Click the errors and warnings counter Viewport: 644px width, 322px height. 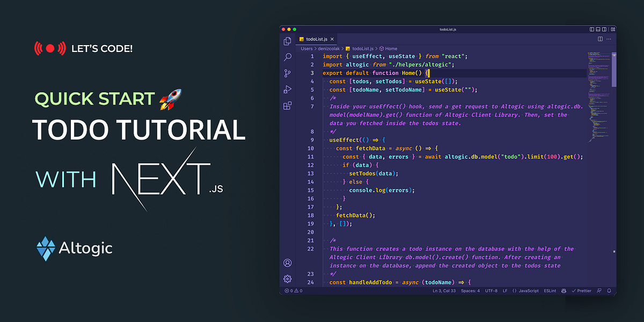293,290
